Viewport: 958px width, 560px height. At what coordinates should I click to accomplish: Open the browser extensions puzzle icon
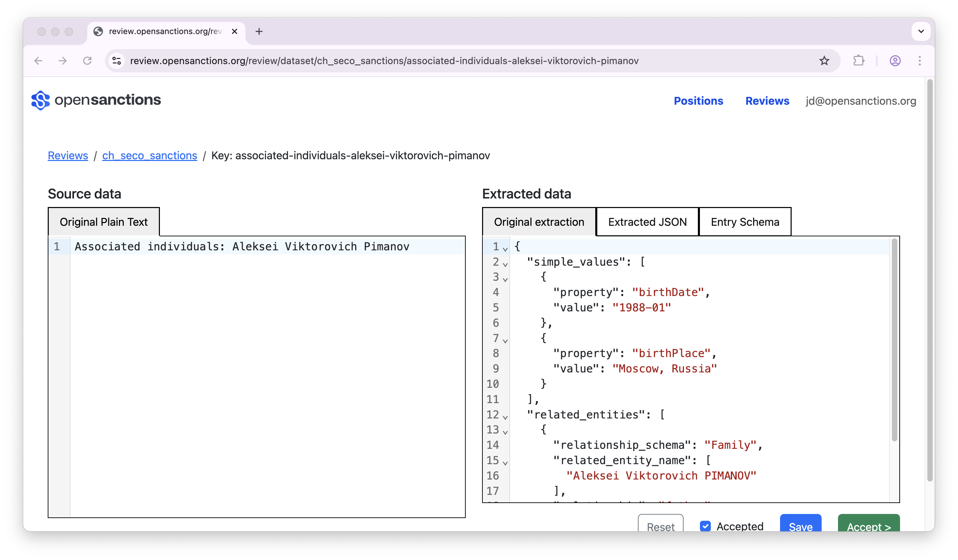coord(858,61)
